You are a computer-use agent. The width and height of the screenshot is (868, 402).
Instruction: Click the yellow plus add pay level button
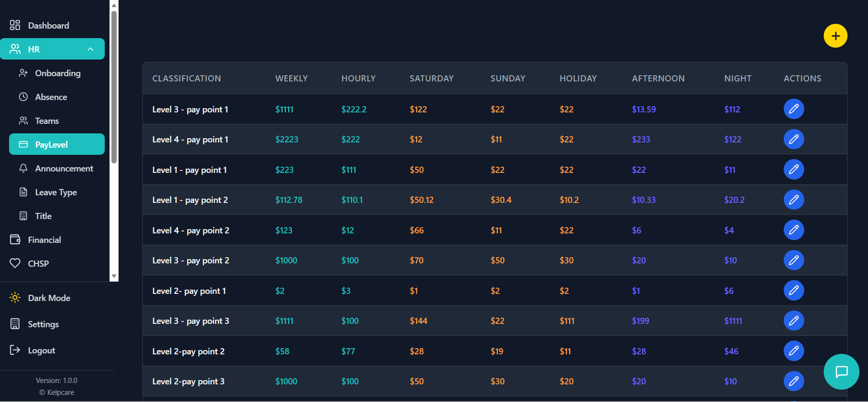pyautogui.click(x=835, y=36)
